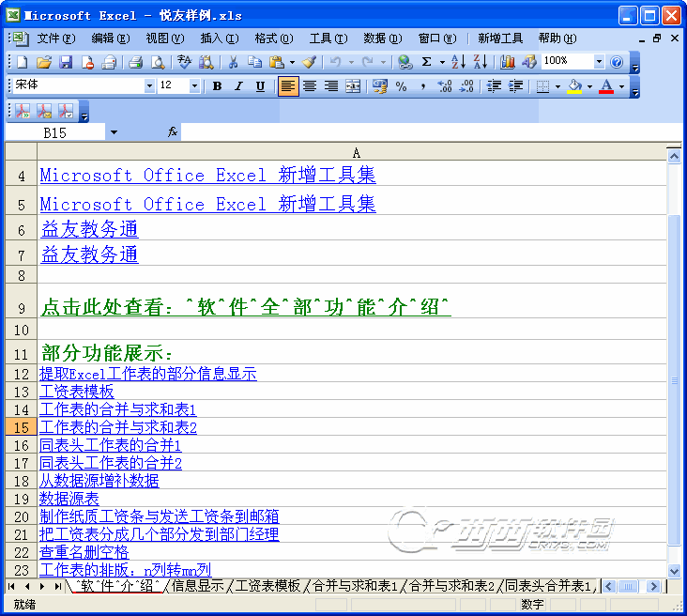Viewport: 687px width, 616px height.
Task: Open the 格式(O) menu
Action: (274, 38)
